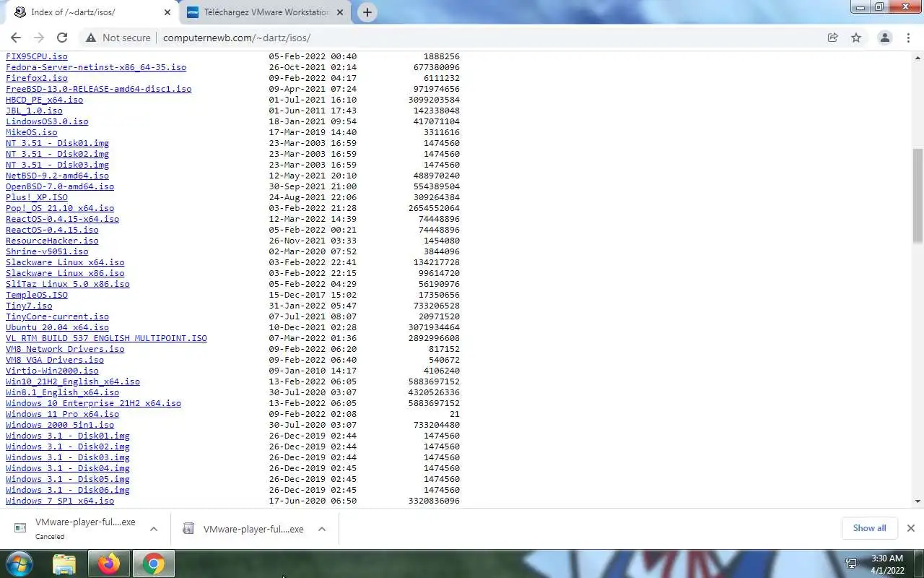The height and width of the screenshot is (578, 924).
Task: Close the Téléchargez VMware Workstation tab
Action: 340,12
